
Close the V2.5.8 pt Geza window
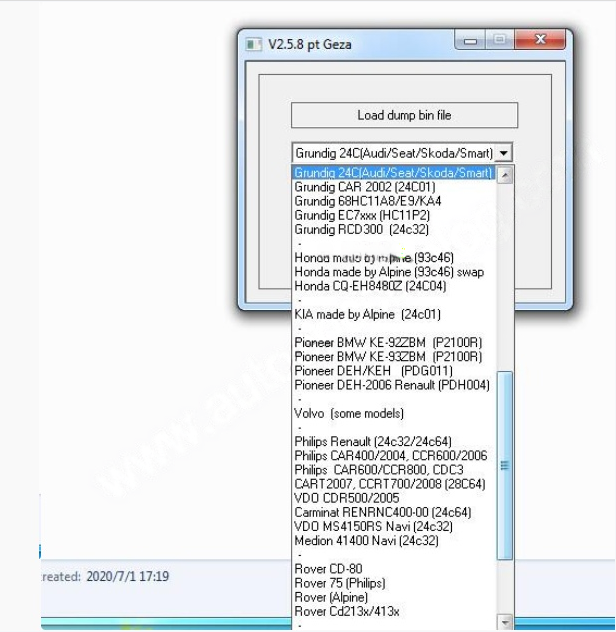click(540, 40)
